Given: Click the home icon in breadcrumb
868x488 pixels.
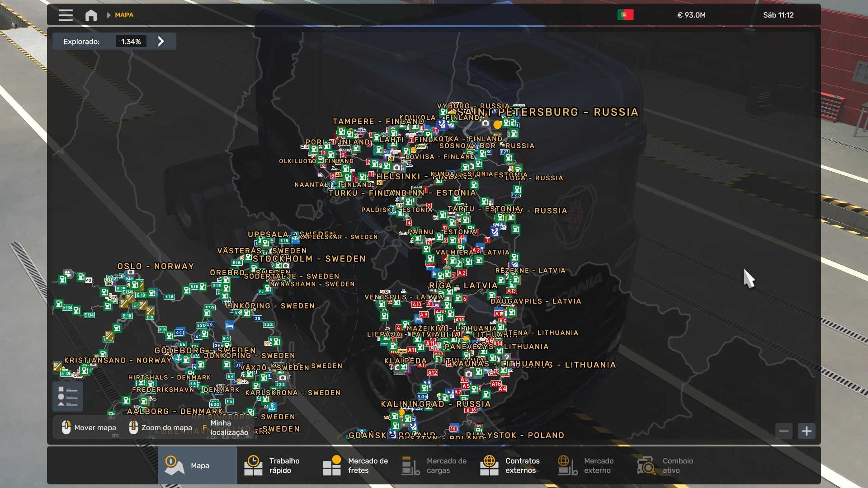Looking at the screenshot, I should click(91, 15).
